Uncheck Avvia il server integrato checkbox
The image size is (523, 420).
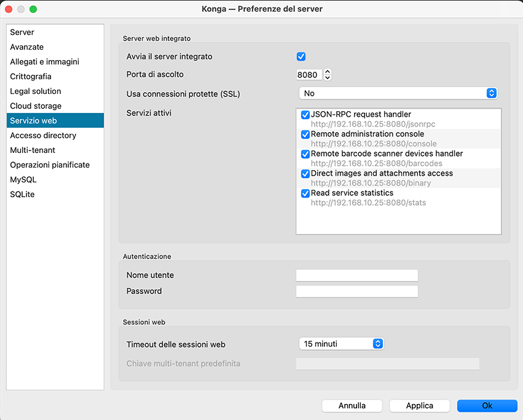pos(301,56)
